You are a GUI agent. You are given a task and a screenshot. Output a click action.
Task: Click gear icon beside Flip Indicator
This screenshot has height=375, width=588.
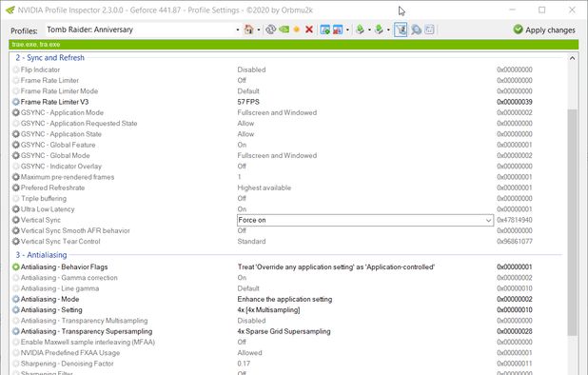[x=16, y=69]
